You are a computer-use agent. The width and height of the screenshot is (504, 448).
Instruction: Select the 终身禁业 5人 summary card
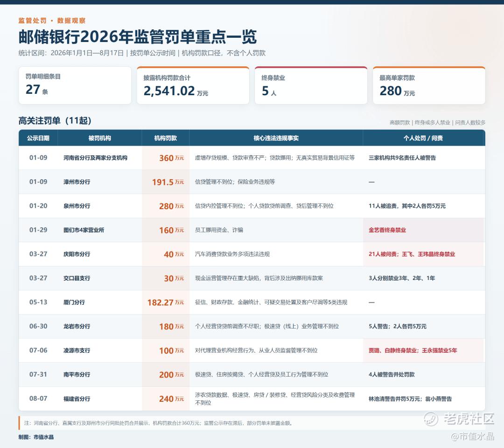point(311,85)
